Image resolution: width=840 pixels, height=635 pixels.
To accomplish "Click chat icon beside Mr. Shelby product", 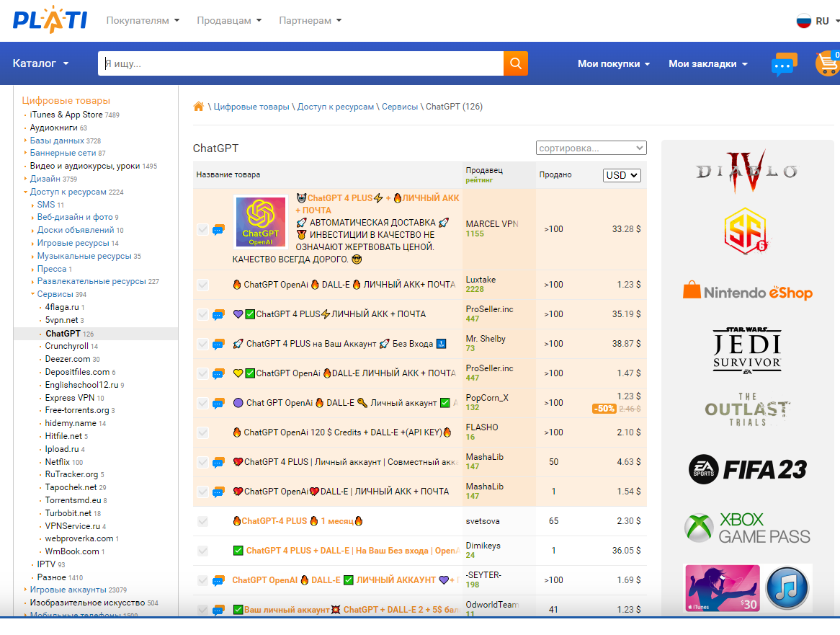I will 218,345.
